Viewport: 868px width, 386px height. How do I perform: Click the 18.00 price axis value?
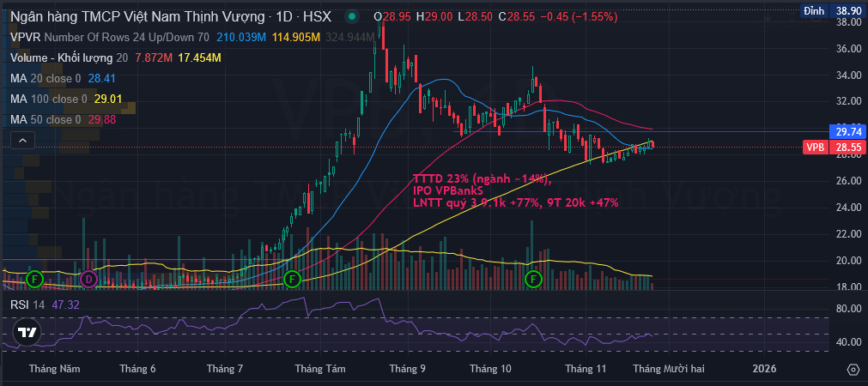(848, 287)
